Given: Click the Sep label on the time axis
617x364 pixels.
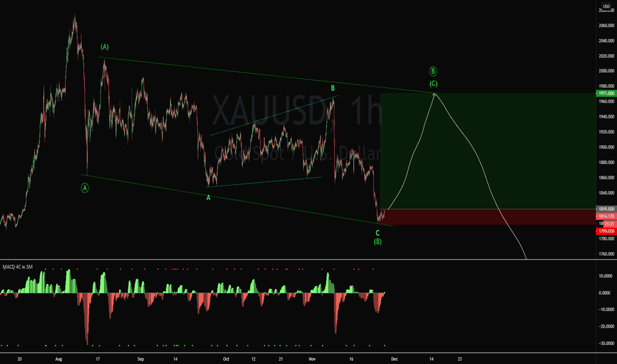Looking at the screenshot, I should point(141,359).
